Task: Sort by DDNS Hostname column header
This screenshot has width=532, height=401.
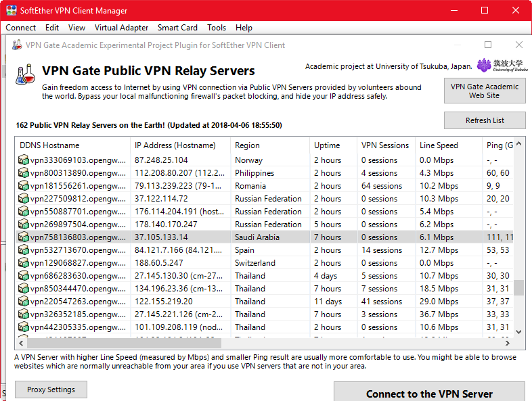Action: tap(72, 145)
